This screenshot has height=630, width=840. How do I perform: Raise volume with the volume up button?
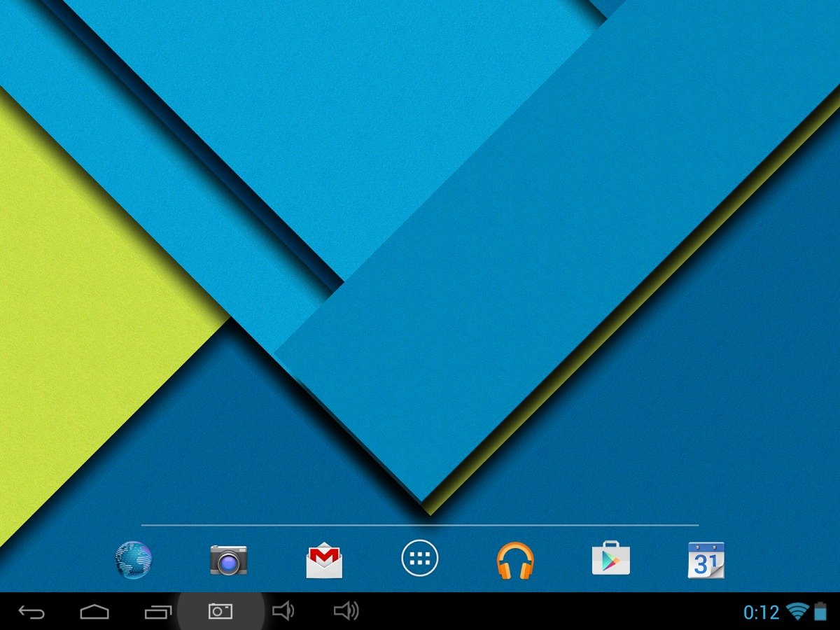click(x=346, y=612)
